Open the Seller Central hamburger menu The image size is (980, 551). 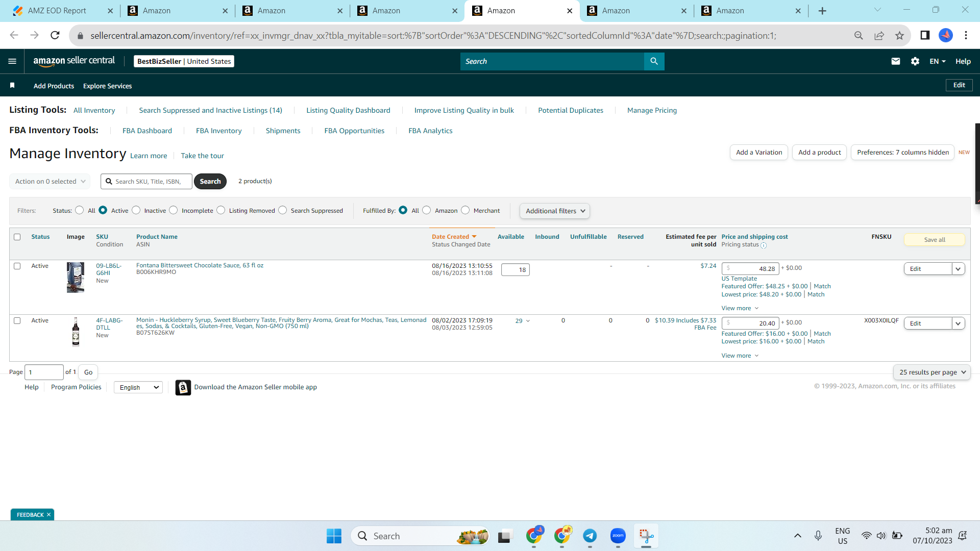[x=12, y=61]
